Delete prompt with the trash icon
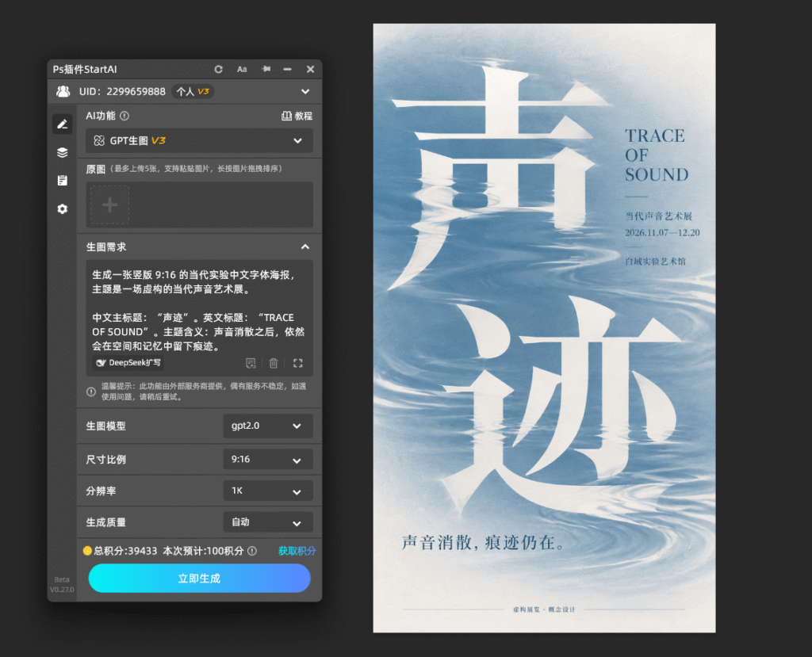 pos(274,363)
